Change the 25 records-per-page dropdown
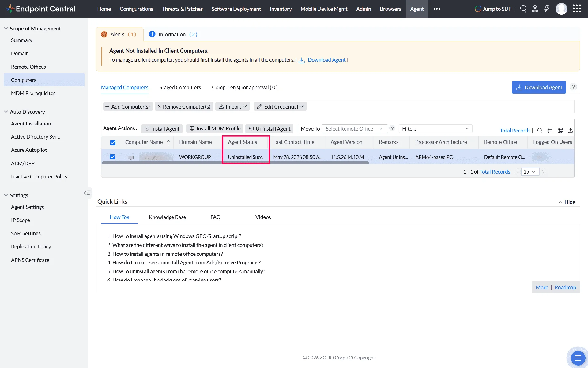588x368 pixels. click(x=530, y=172)
